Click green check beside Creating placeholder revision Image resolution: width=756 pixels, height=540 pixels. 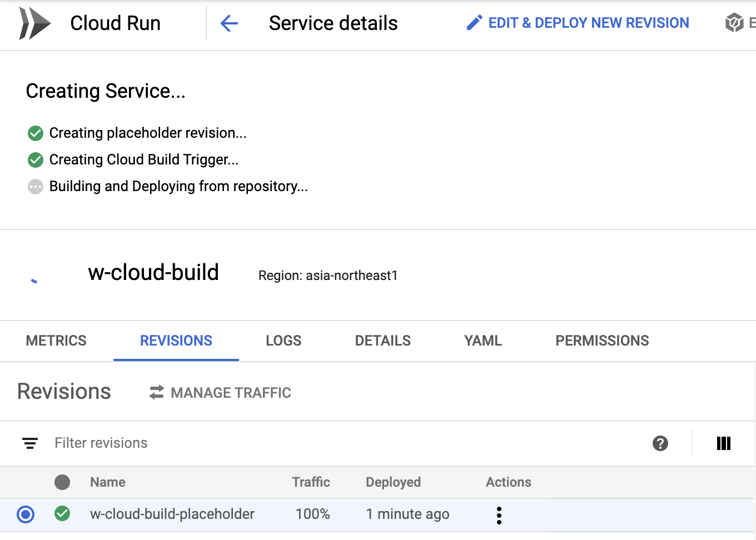tap(36, 133)
